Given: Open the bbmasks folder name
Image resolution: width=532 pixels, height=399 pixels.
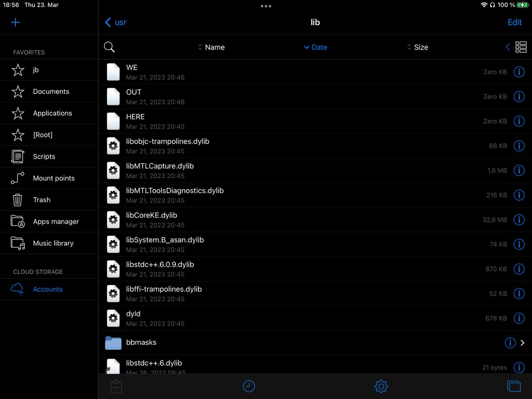Looking at the screenshot, I should coord(141,342).
